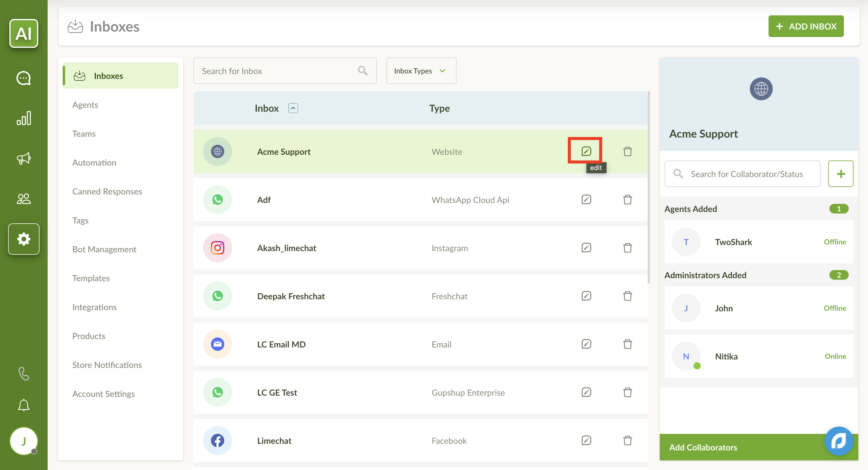Open notifications bell icon
Viewport: 868px width, 470px height.
(24, 405)
